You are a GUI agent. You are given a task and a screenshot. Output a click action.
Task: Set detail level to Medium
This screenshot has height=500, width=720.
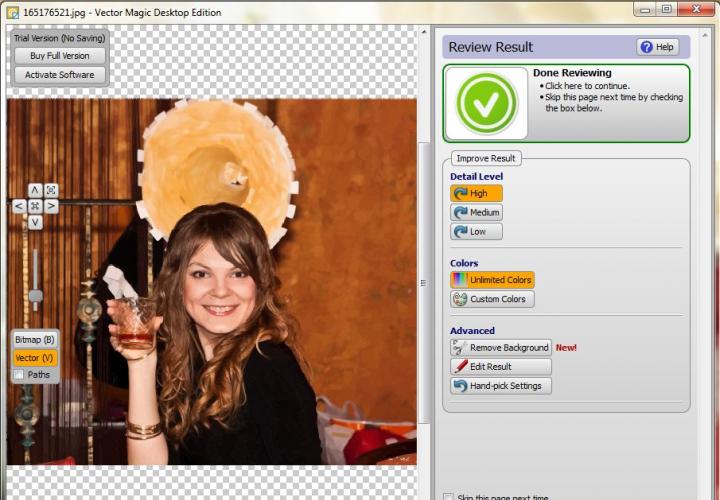[477, 213]
